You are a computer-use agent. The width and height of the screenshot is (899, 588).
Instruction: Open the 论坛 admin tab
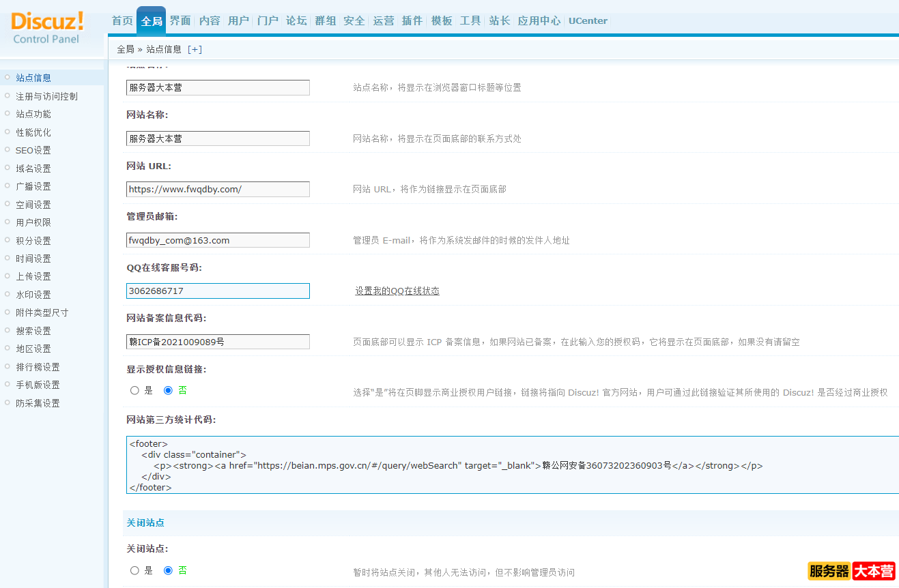pos(296,20)
